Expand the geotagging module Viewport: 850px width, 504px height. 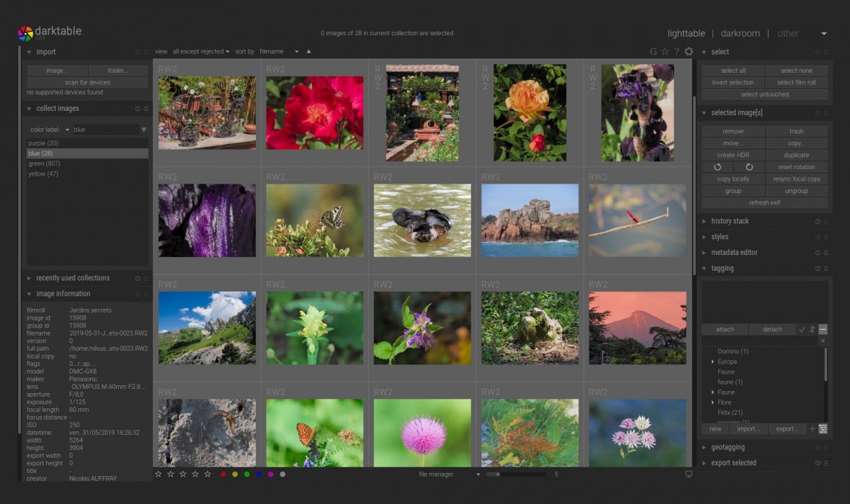tap(727, 447)
